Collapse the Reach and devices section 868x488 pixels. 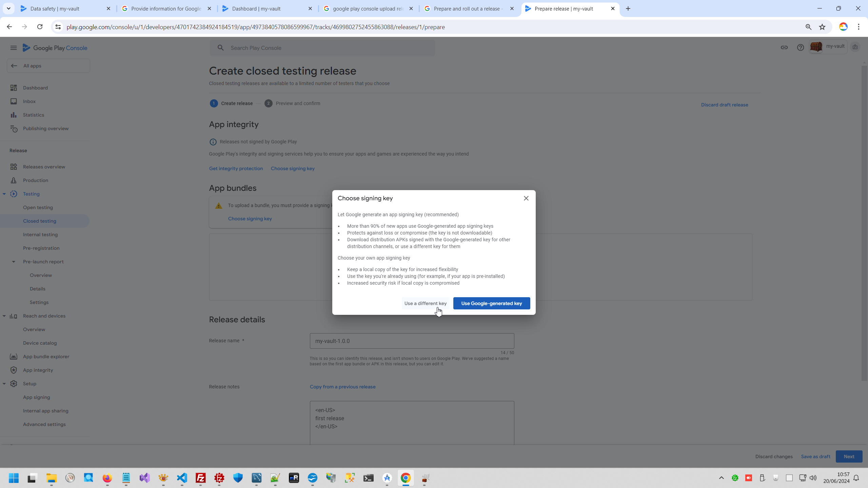tap(4, 316)
